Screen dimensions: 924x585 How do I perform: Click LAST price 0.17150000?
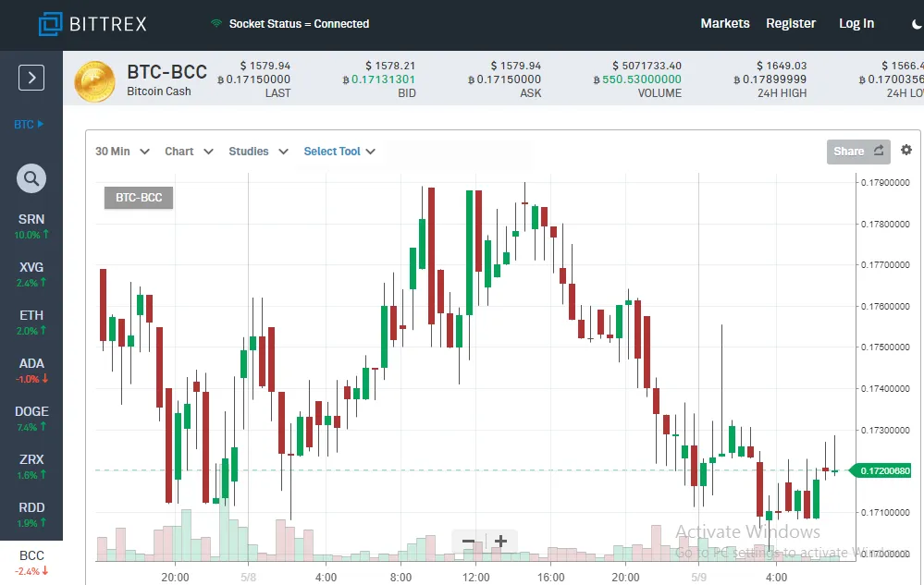[x=254, y=79]
